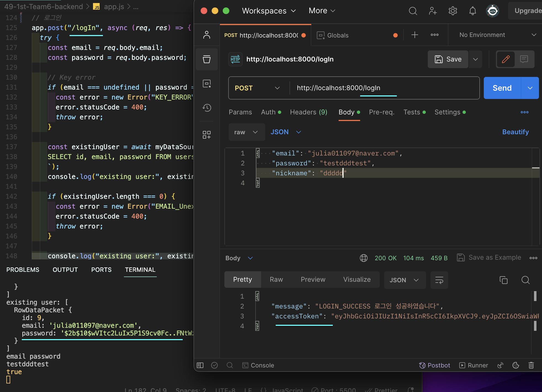Click the request URL input field
This screenshot has width=542, height=392.
point(384,88)
